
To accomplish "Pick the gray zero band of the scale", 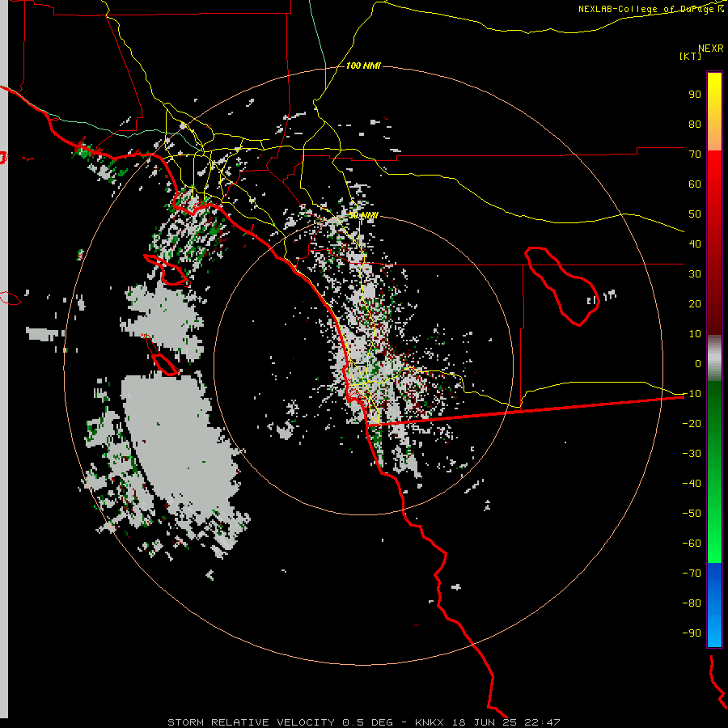I will [714, 358].
